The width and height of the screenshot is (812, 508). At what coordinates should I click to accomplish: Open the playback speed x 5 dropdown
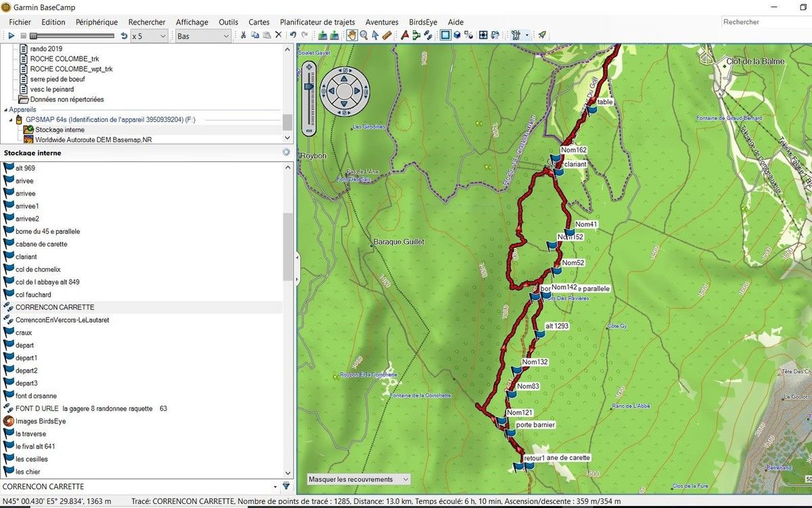click(x=148, y=36)
